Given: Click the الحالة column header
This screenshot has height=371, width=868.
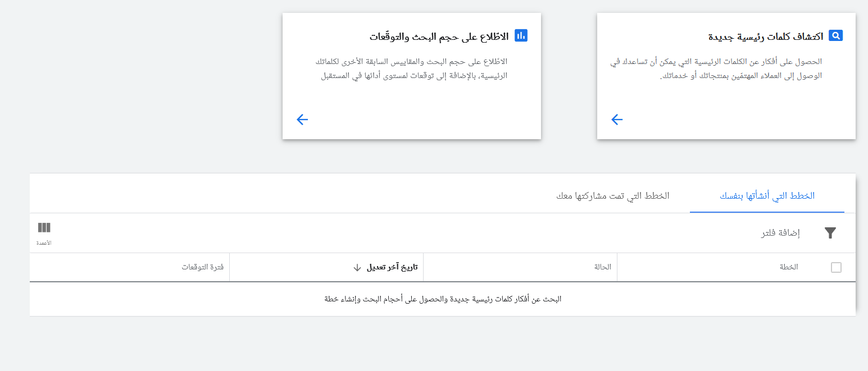Looking at the screenshot, I should pyautogui.click(x=602, y=267).
